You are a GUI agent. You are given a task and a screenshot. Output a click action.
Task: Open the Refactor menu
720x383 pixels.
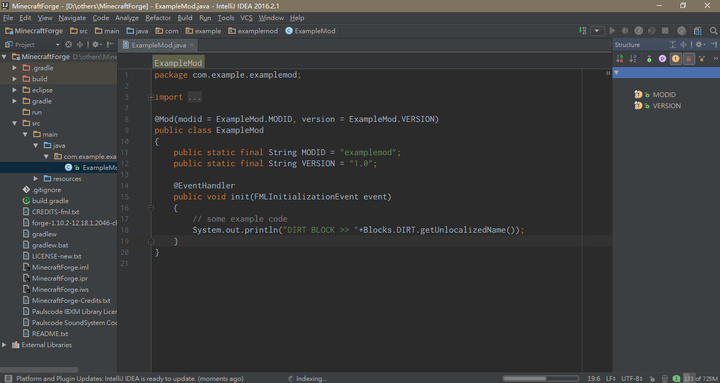[158, 18]
